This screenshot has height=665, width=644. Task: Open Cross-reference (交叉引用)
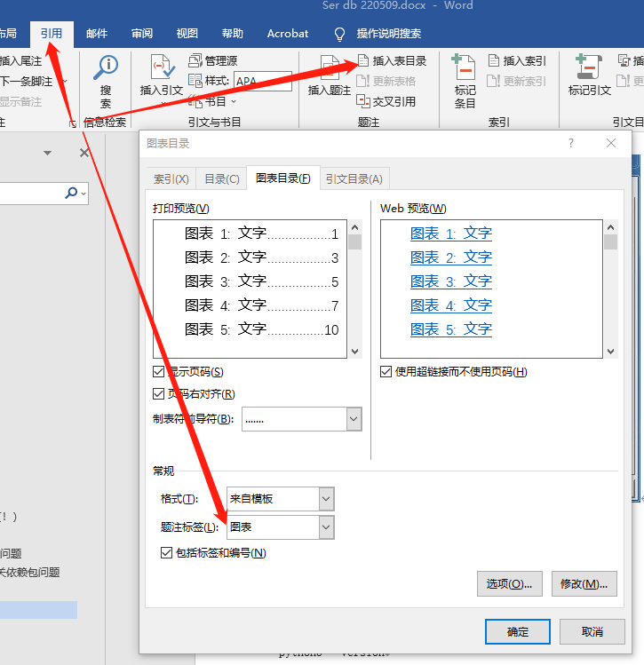(x=386, y=101)
